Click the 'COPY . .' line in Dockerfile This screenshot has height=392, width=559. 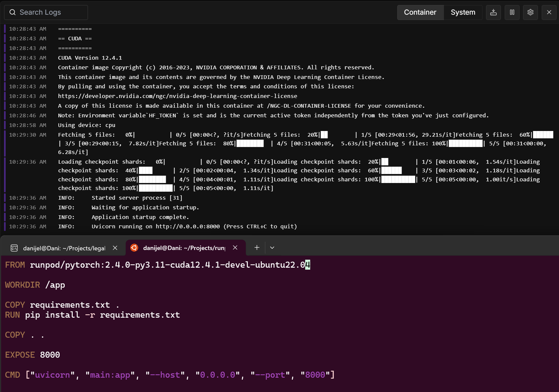pos(25,335)
